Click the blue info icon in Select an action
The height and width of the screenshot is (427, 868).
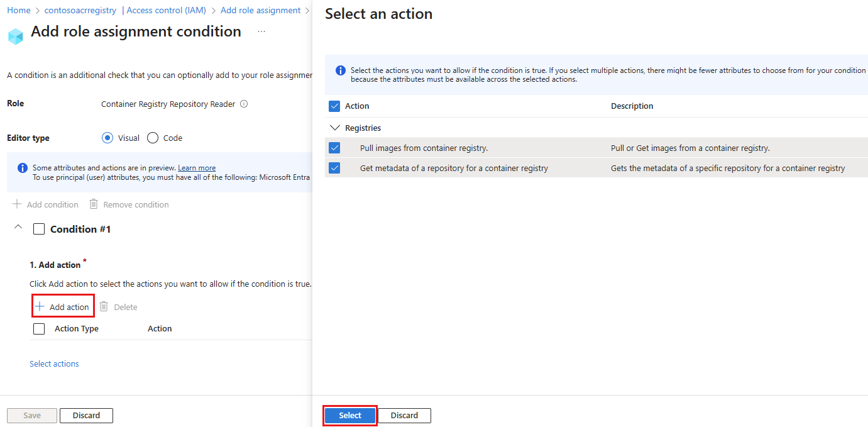pos(341,70)
